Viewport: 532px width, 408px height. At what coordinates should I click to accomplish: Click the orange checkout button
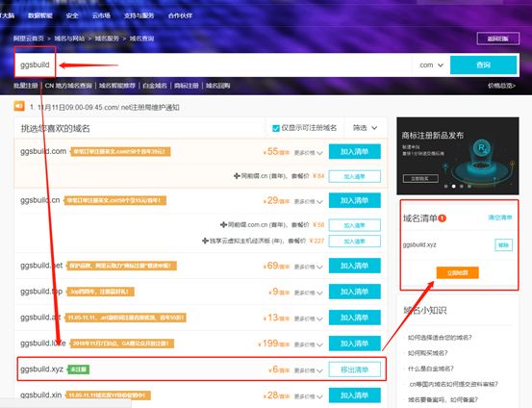pos(457,272)
